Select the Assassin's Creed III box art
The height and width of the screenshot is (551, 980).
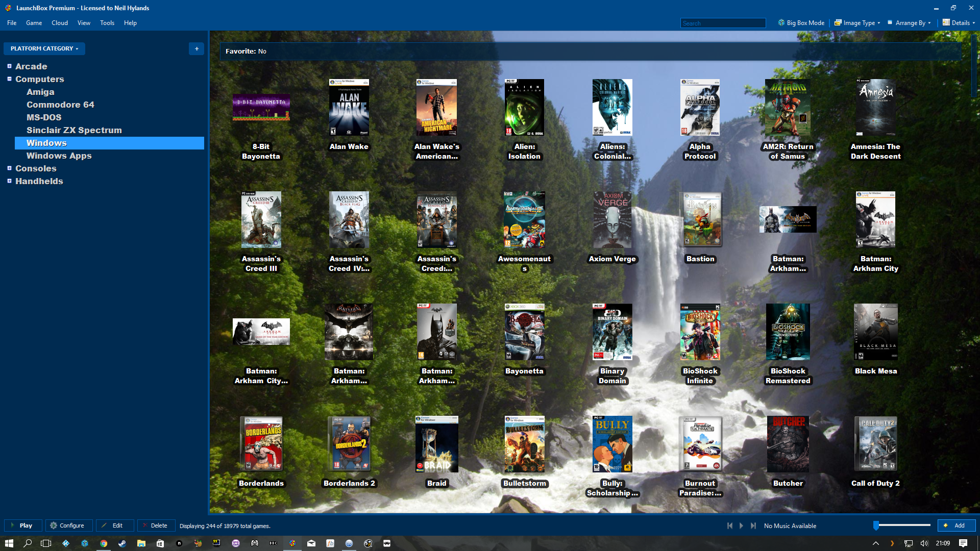click(261, 219)
